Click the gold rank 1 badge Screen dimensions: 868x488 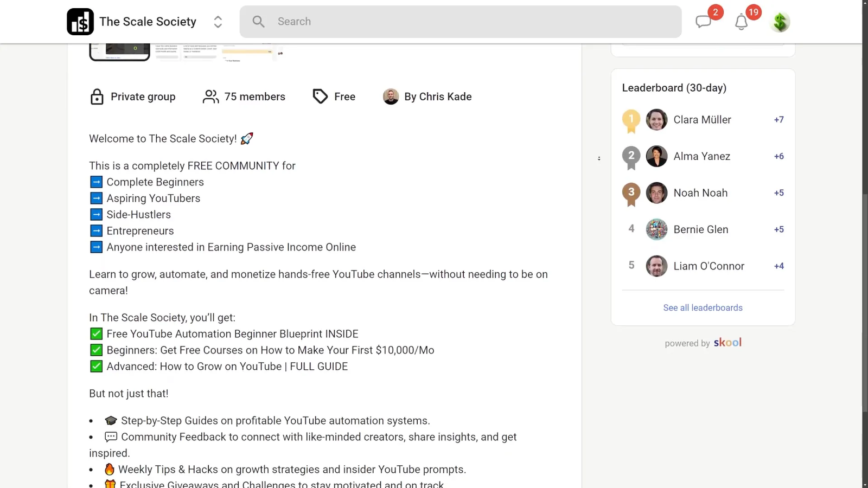(631, 121)
